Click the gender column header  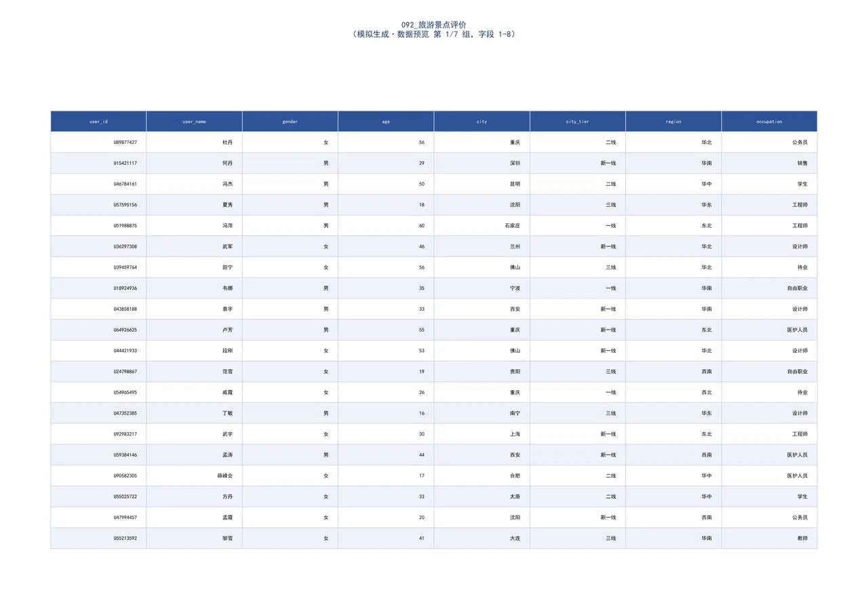290,121
